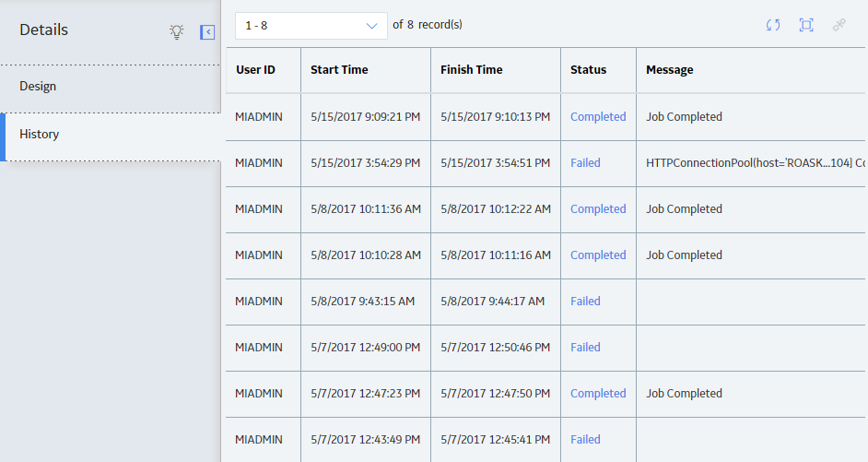Screen dimensions: 868x462
Task: Click the Status column header
Action: pos(589,70)
